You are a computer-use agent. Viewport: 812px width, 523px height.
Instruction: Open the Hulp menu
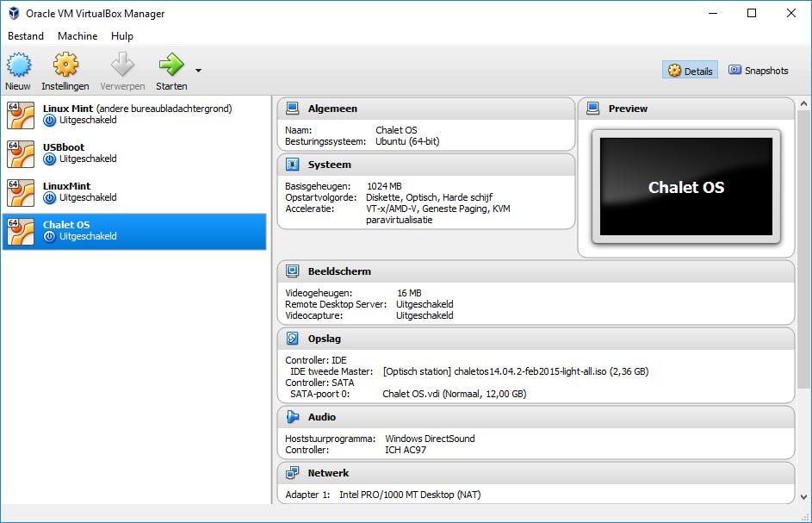point(122,36)
